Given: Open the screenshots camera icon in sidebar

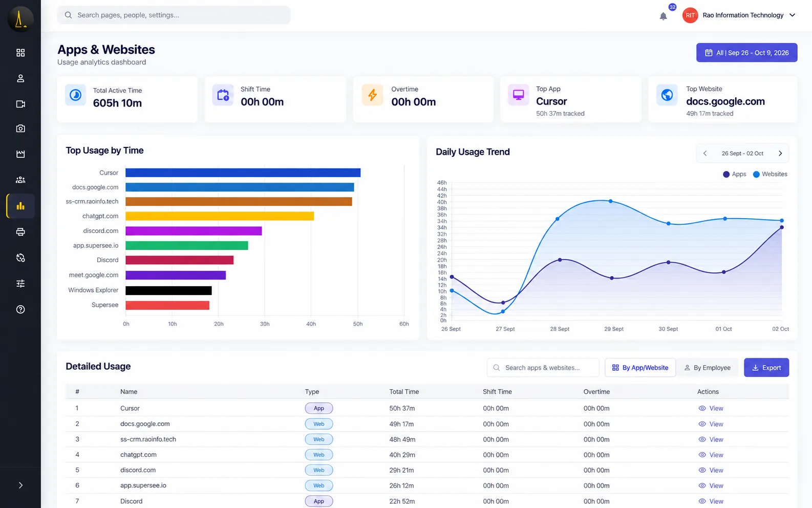Looking at the screenshot, I should point(20,129).
